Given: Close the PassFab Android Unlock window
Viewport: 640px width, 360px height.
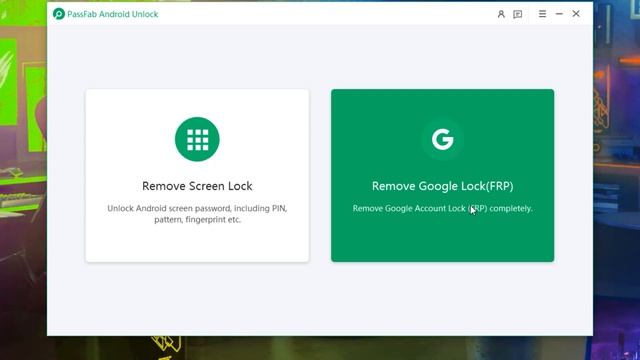Looking at the screenshot, I should [576, 14].
